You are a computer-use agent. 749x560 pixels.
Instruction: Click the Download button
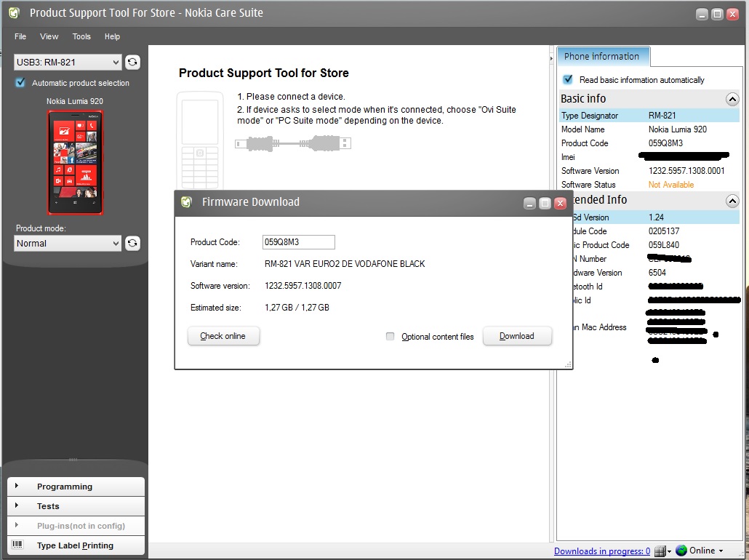click(517, 336)
